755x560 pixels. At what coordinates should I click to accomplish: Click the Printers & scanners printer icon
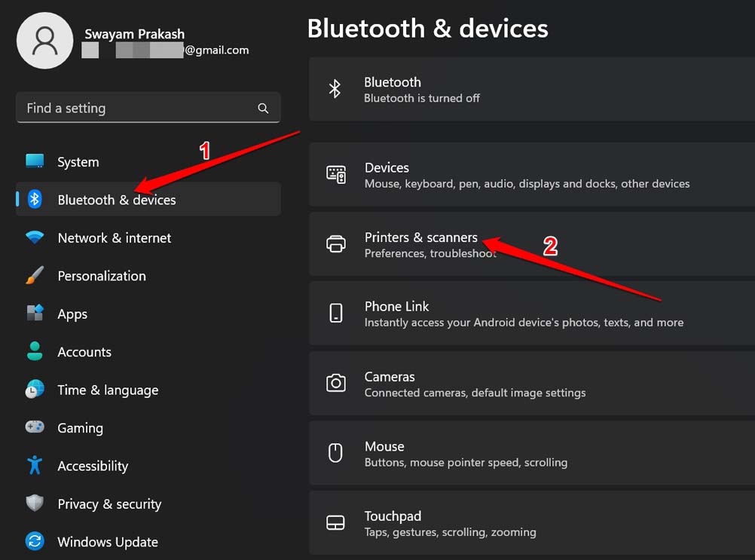pyautogui.click(x=335, y=244)
